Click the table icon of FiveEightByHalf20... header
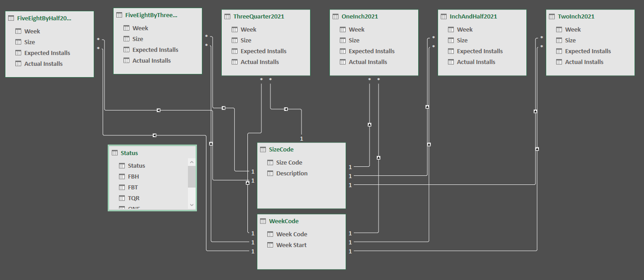The image size is (644, 280). pyautogui.click(x=11, y=18)
